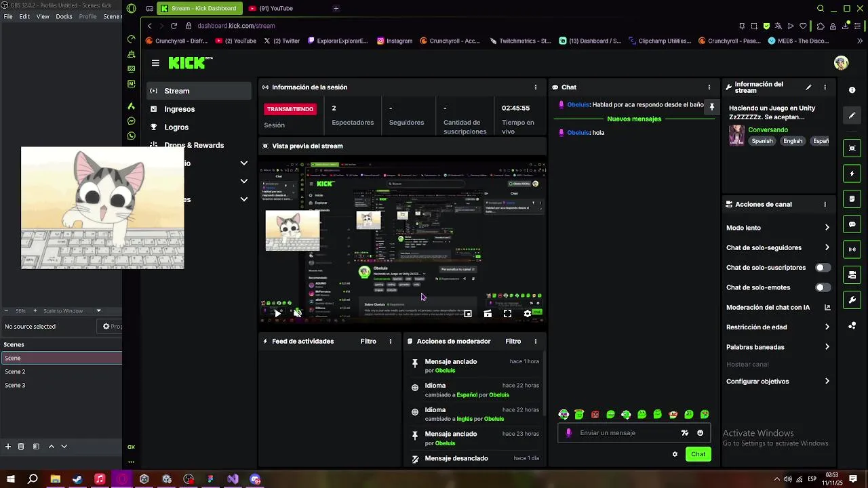
Task: Edit stream info with pencil in panel header
Action: 808,87
